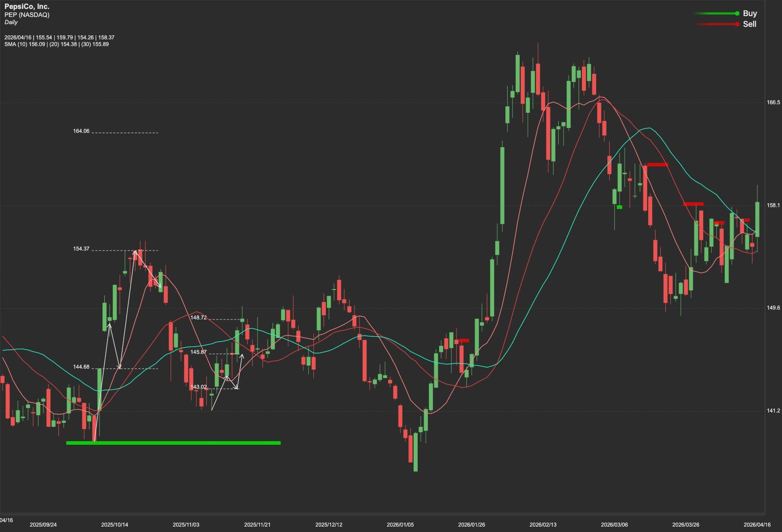Click the OHLC price readout line
The width and height of the screenshot is (782, 532).
[x=59, y=38]
